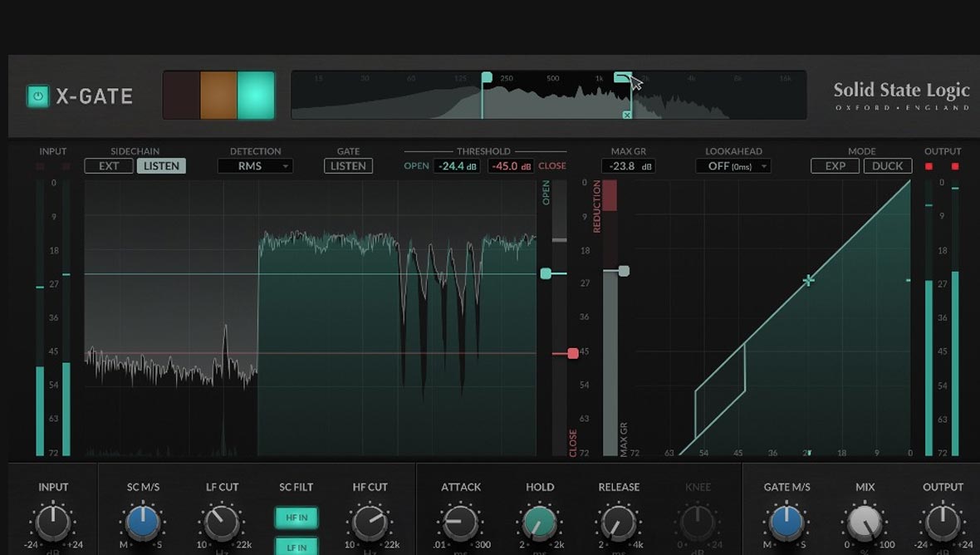Select the bright teal color swatch
The width and height of the screenshot is (980, 555).
[256, 96]
